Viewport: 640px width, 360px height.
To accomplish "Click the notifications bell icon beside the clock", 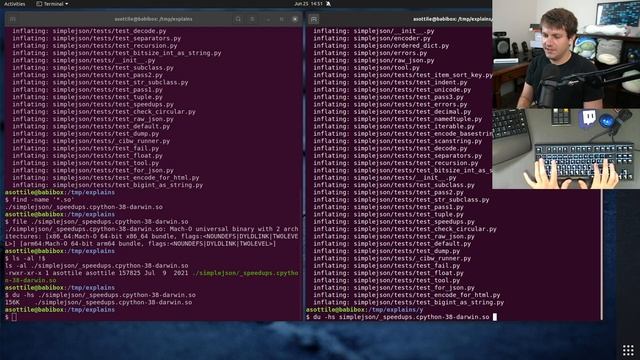I will coord(329,4).
